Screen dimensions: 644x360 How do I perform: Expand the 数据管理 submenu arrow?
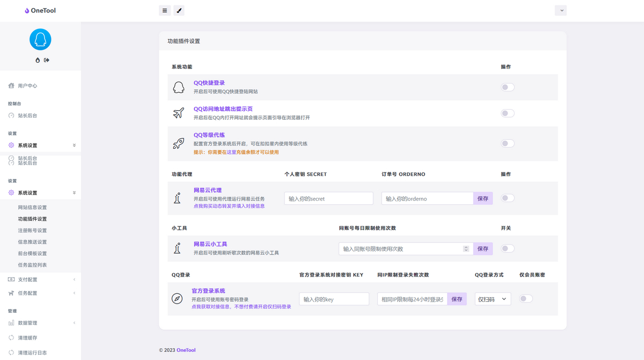click(x=74, y=323)
